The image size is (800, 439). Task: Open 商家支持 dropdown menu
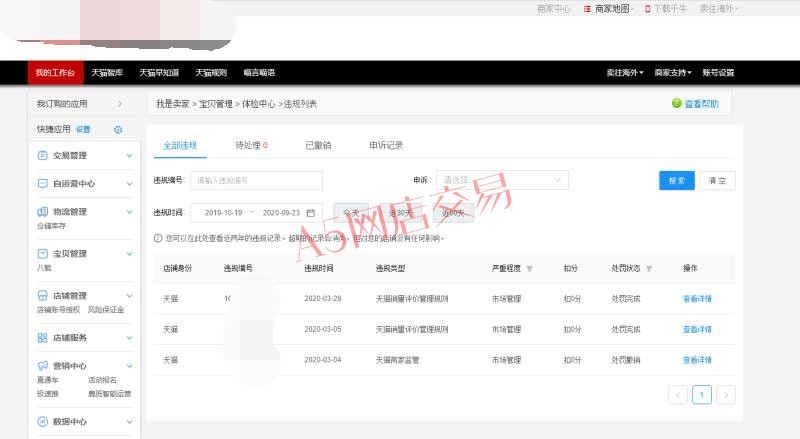pyautogui.click(x=673, y=72)
